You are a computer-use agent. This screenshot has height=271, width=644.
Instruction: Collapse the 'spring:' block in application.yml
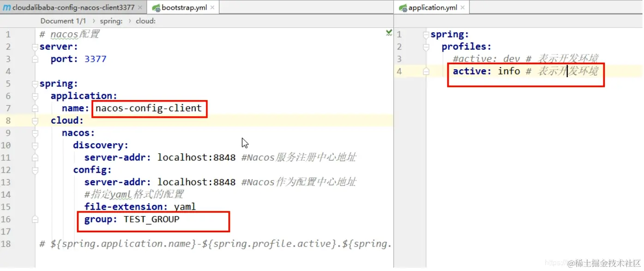[x=426, y=35]
